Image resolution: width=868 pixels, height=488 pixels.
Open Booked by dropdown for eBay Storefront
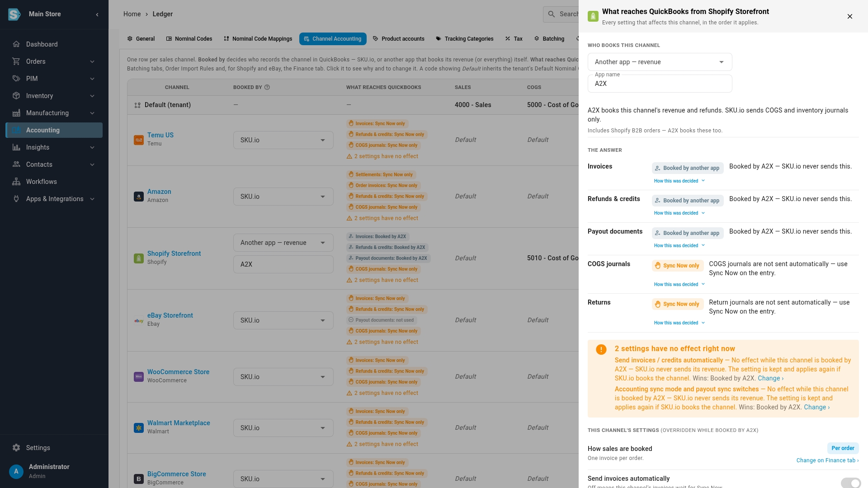click(x=283, y=320)
